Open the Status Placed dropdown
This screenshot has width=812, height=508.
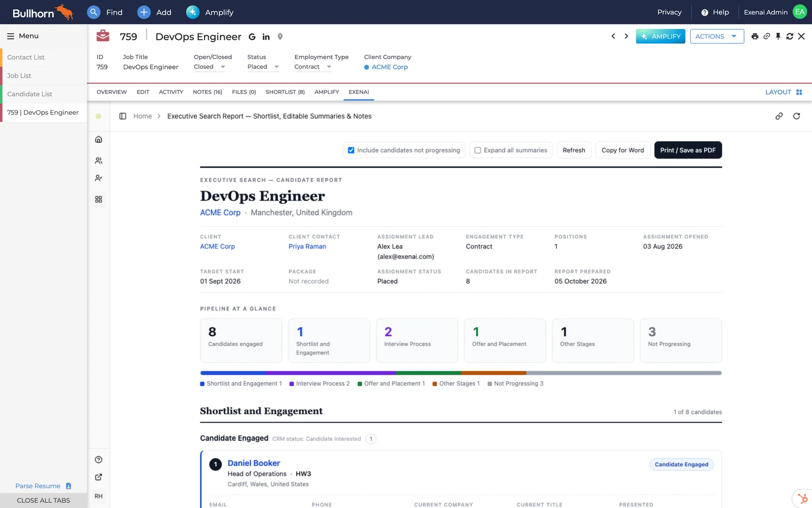263,67
